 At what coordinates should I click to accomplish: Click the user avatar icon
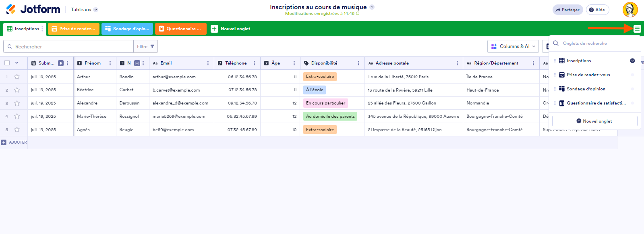coord(630,10)
